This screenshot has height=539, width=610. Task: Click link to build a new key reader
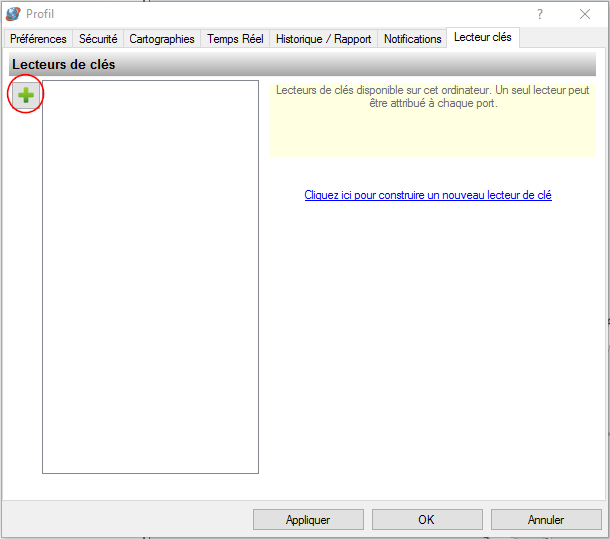tap(428, 195)
